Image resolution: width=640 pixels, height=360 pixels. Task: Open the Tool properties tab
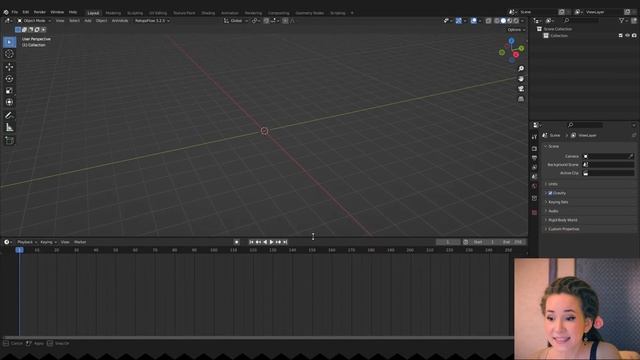(x=534, y=137)
